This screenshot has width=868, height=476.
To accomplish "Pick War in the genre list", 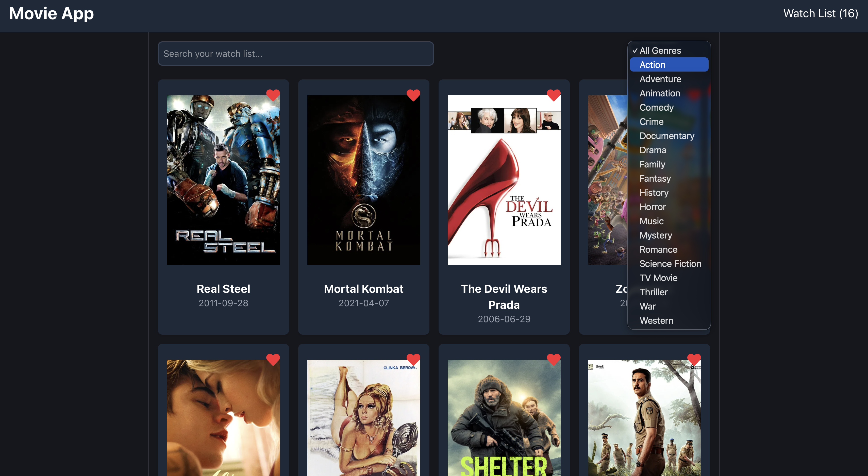I will pyautogui.click(x=669, y=307).
